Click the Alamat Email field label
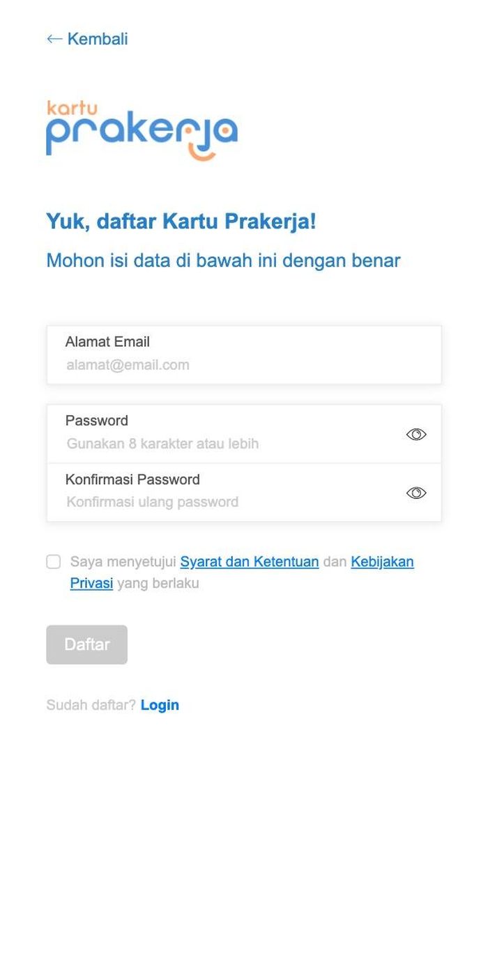488x980 pixels. click(107, 342)
